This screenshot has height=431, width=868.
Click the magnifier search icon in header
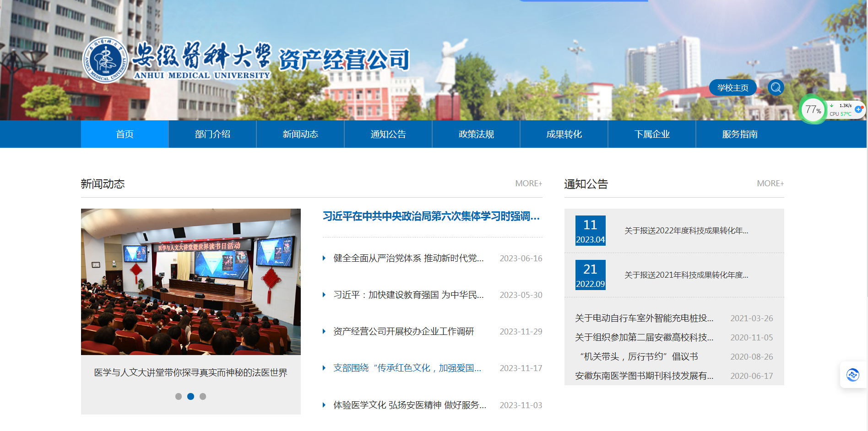776,87
